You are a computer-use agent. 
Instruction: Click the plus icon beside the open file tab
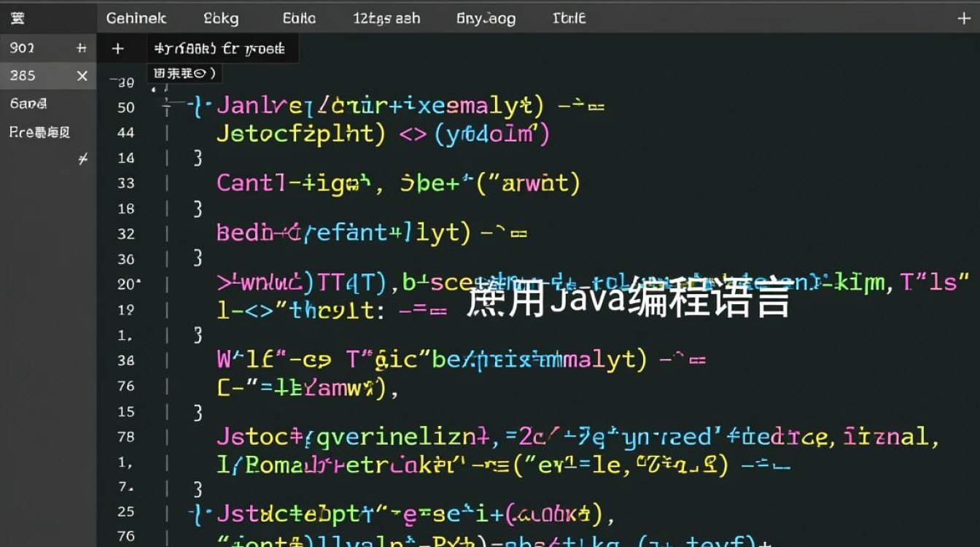117,49
